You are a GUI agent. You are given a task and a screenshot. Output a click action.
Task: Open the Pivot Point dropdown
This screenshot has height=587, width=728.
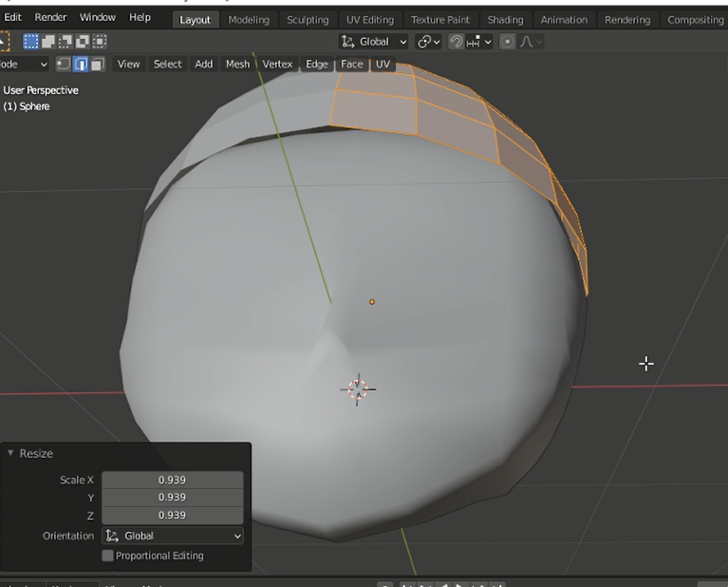428,42
